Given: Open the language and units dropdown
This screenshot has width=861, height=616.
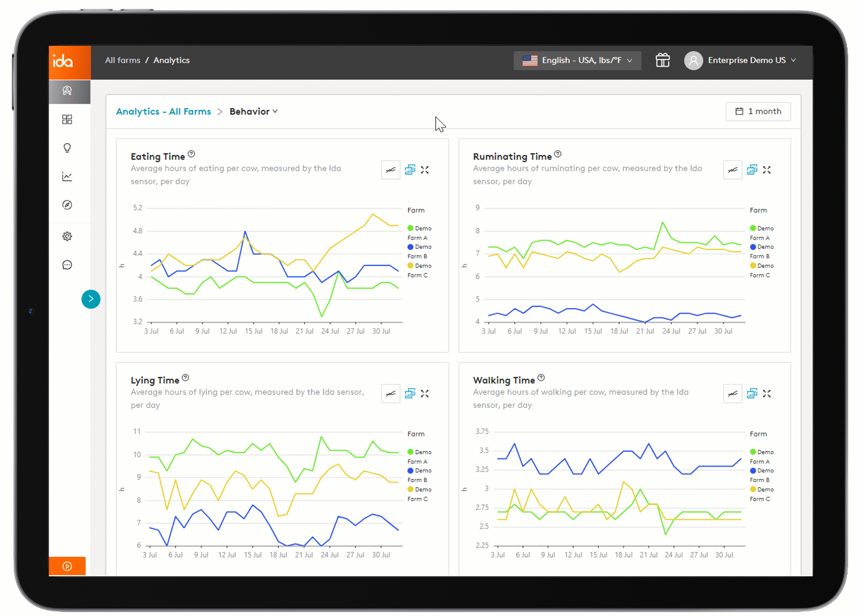Looking at the screenshot, I should [x=577, y=60].
